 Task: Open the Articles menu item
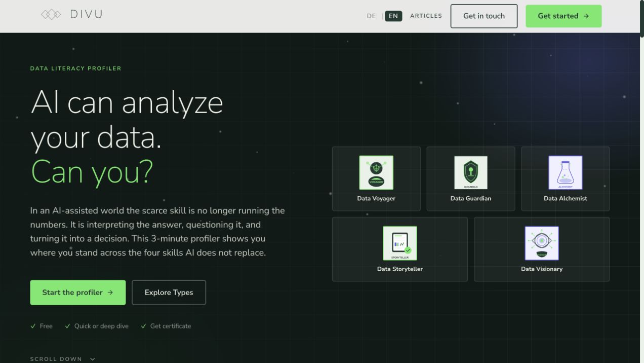click(x=426, y=16)
